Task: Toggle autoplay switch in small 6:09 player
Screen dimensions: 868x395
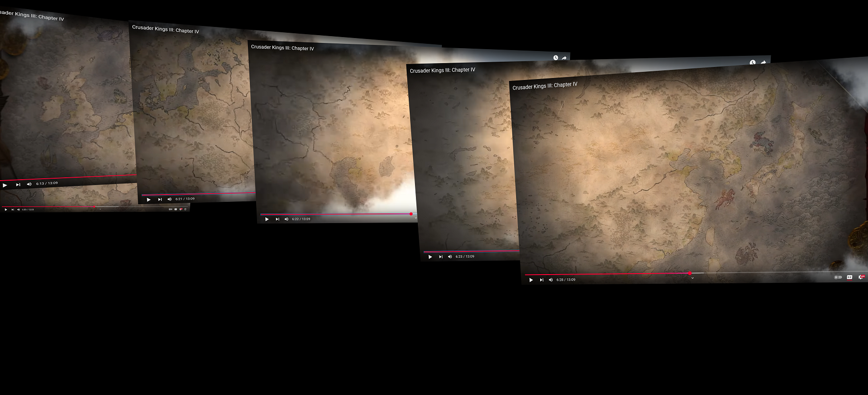Action: click(170, 209)
